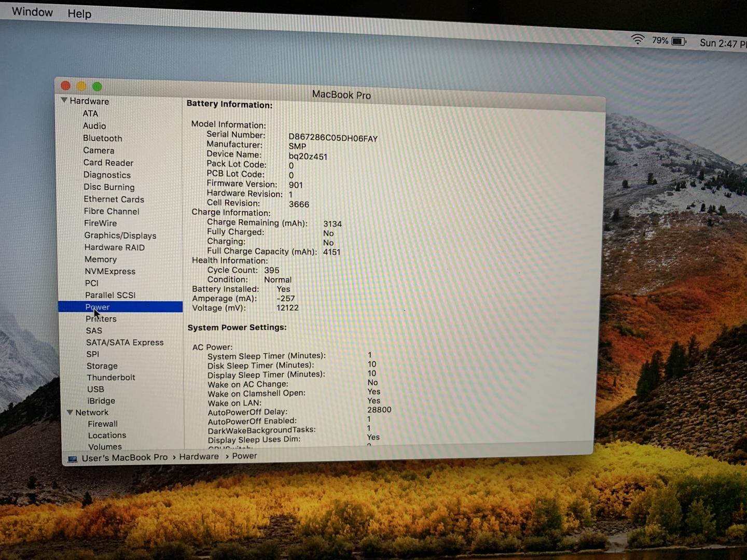Screen dimensions: 747x560
Task: Select Firewall under Network
Action: tap(103, 424)
